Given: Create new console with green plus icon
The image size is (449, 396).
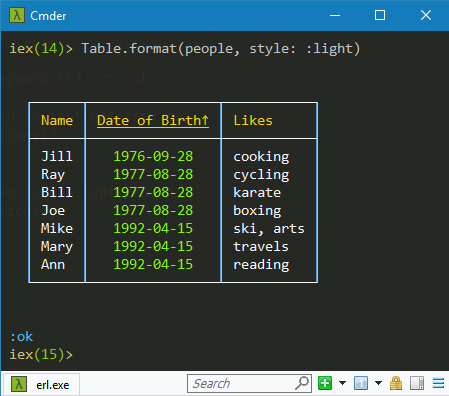Looking at the screenshot, I should (x=325, y=383).
